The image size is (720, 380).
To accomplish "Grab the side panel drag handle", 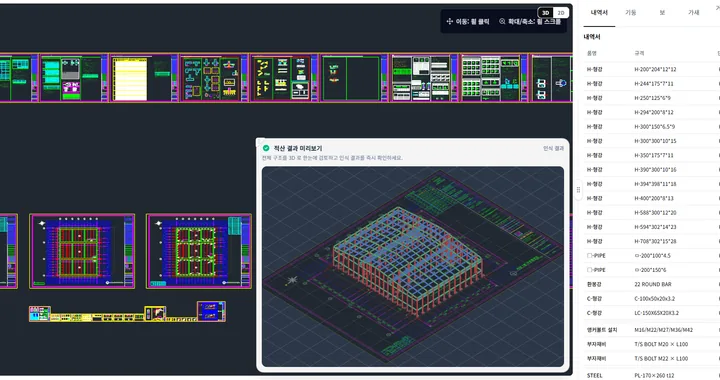I will [578, 190].
